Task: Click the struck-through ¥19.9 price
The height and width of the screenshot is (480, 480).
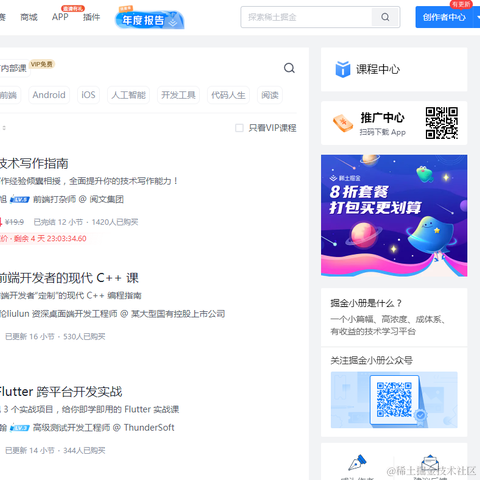Action: pyautogui.click(x=15, y=222)
